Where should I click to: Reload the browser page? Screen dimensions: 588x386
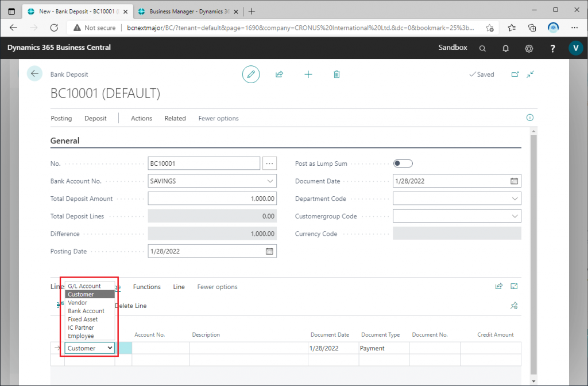click(54, 28)
